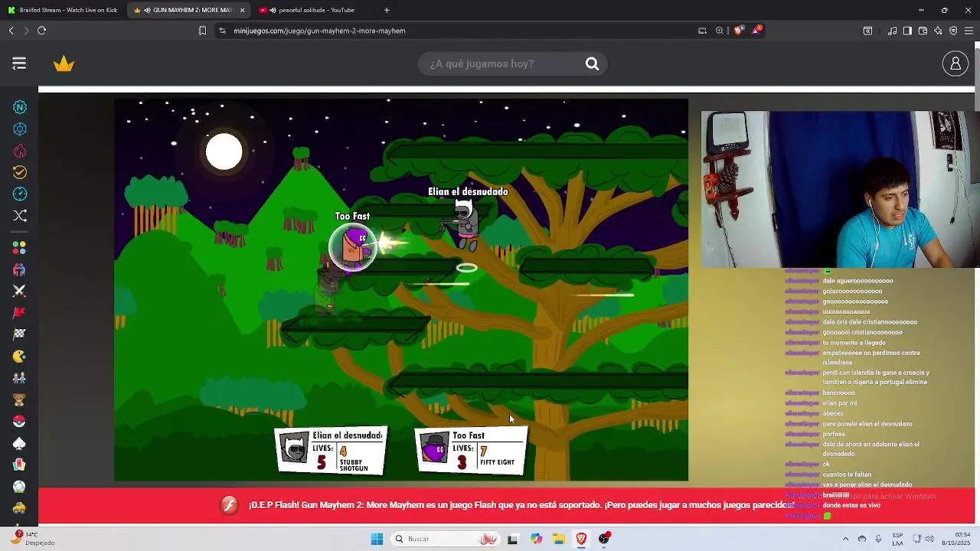Toggle the browser sidebar panel

point(907,31)
